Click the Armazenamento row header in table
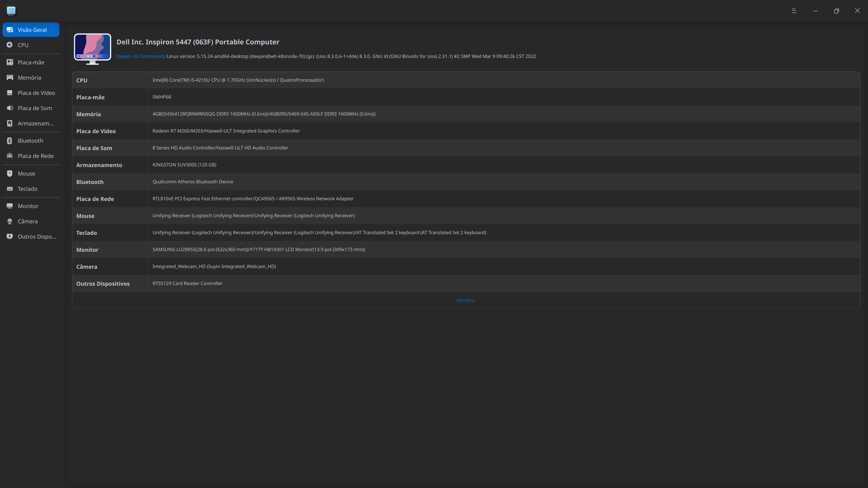The width and height of the screenshot is (868, 488). pyautogui.click(x=99, y=165)
